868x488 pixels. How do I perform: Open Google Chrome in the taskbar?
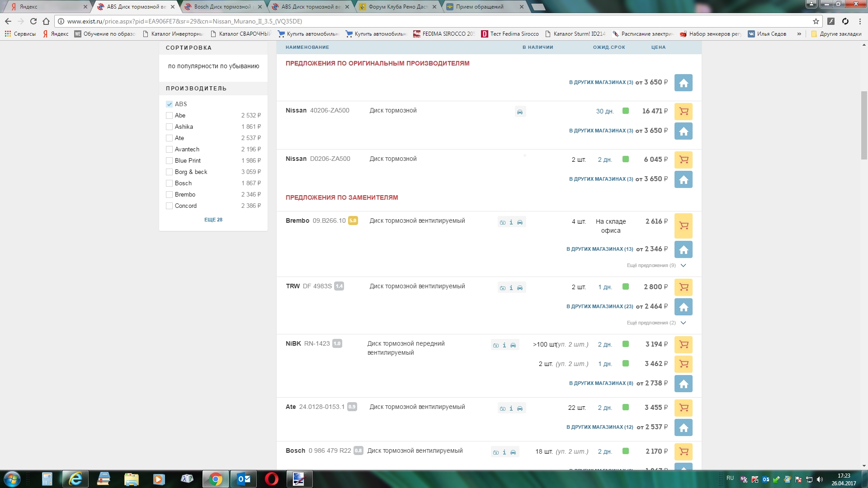pos(216,479)
